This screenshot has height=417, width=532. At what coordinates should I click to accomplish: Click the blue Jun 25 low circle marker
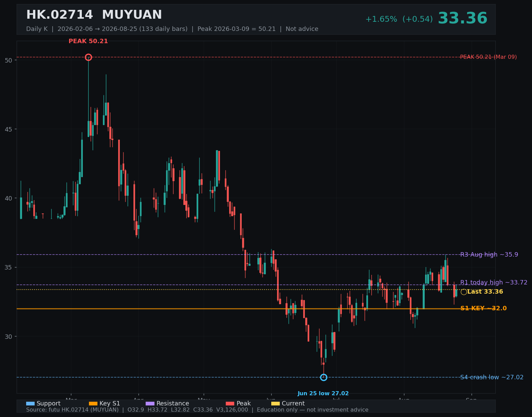tap(324, 377)
